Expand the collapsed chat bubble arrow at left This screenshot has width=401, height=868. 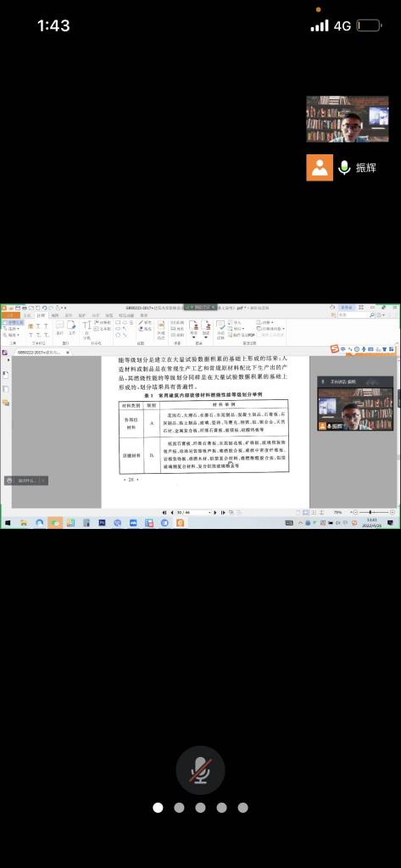point(44,481)
